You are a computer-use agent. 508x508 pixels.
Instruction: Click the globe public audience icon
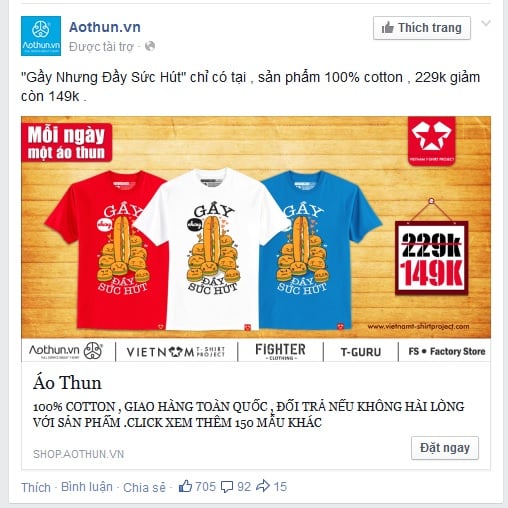point(150,46)
